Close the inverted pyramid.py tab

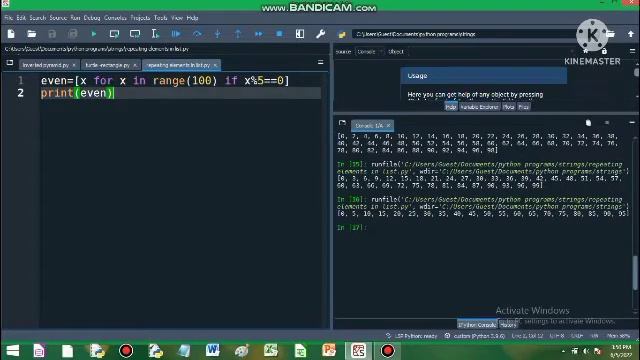pyautogui.click(x=74, y=65)
